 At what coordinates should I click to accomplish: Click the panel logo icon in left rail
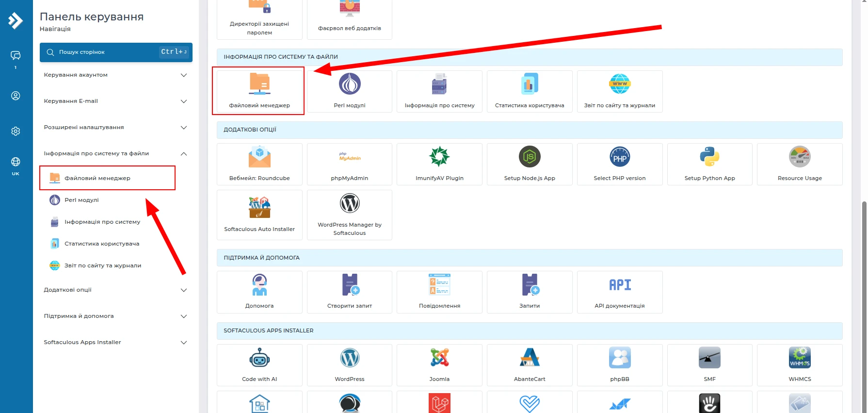click(16, 20)
